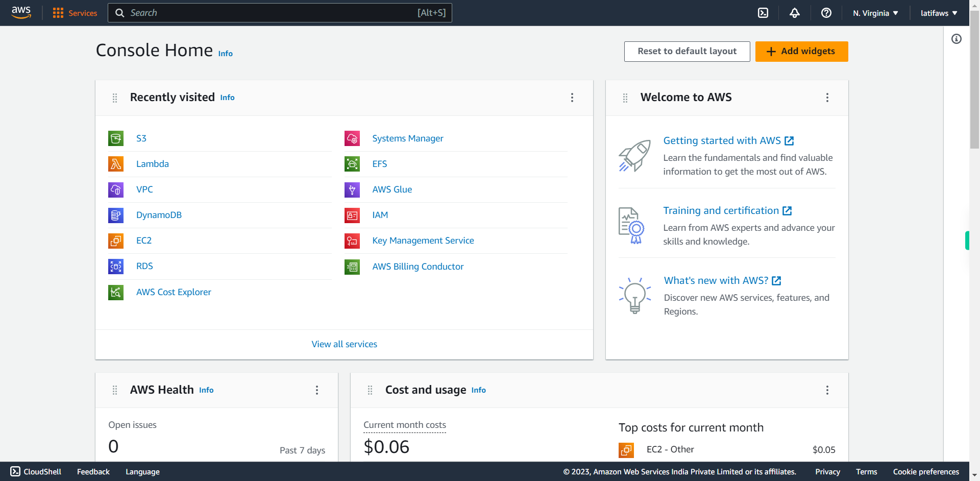Click the DynamoDB service icon
The height and width of the screenshot is (481, 980).
(116, 215)
